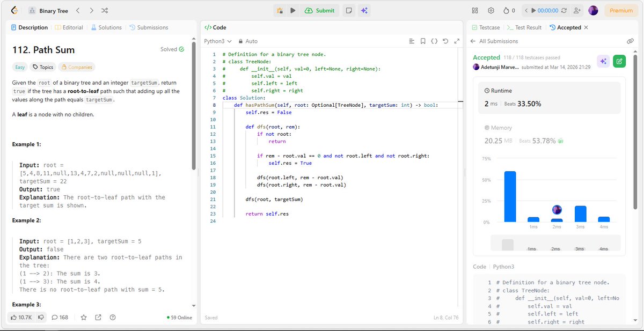
Task: Switch to the Solutions tab
Action: pos(106,27)
